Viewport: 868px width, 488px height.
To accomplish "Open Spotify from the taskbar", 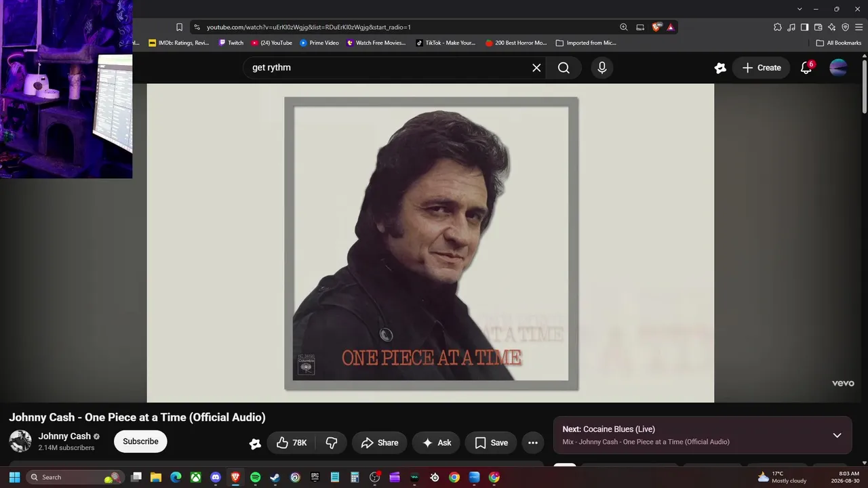I will click(x=255, y=477).
